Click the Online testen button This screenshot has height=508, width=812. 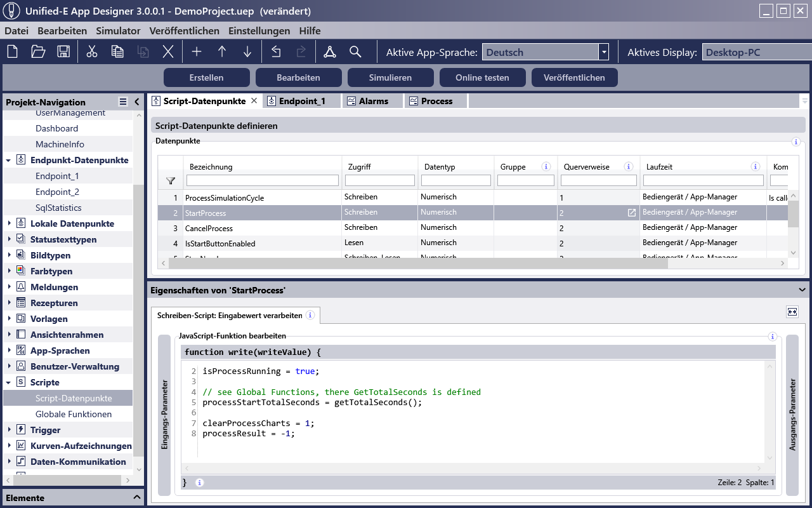pos(483,77)
